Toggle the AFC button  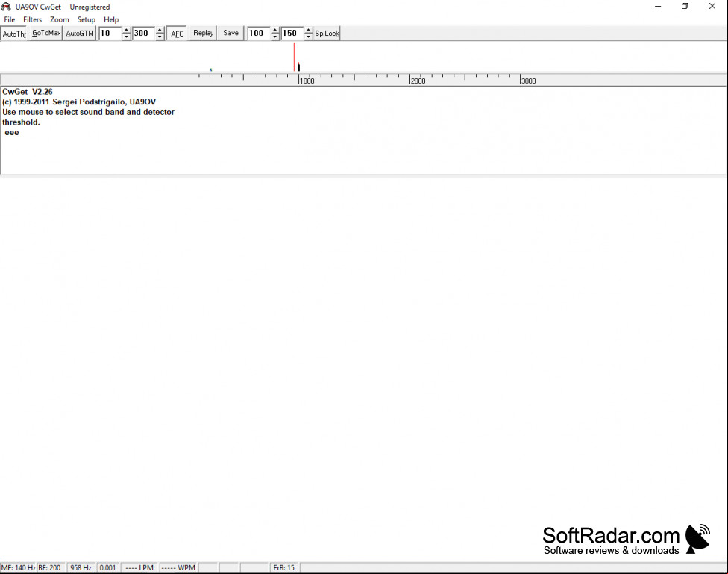177,34
